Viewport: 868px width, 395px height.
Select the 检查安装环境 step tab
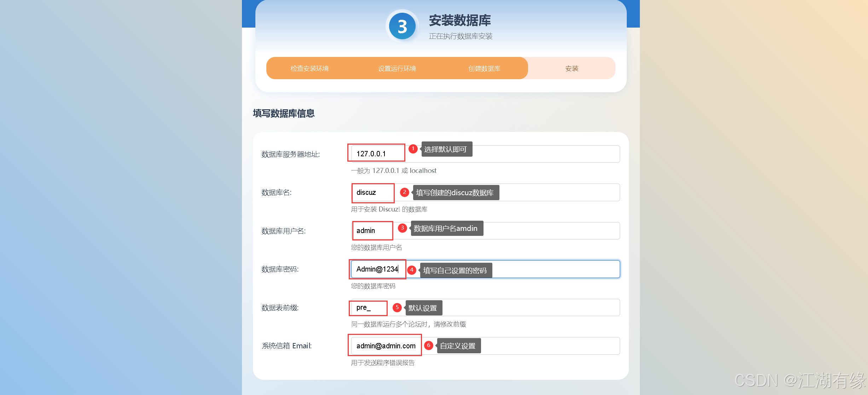pyautogui.click(x=309, y=68)
